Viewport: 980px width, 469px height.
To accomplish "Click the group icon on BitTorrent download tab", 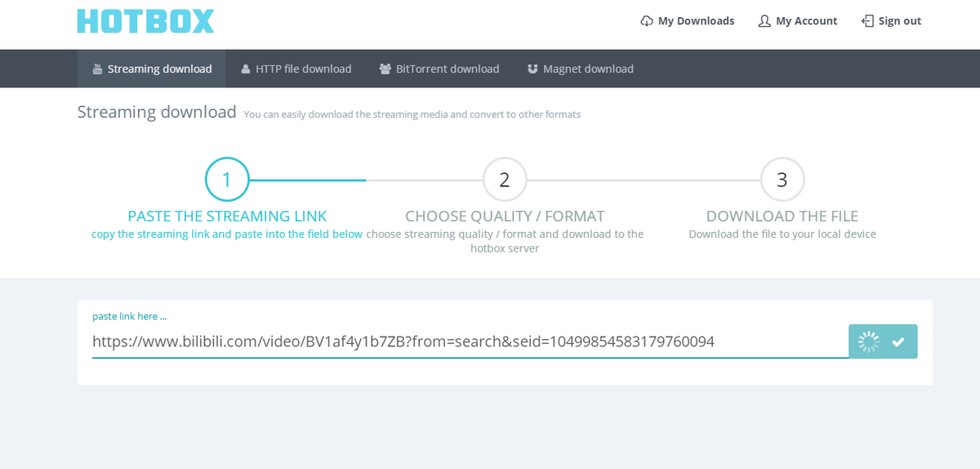I will [385, 69].
